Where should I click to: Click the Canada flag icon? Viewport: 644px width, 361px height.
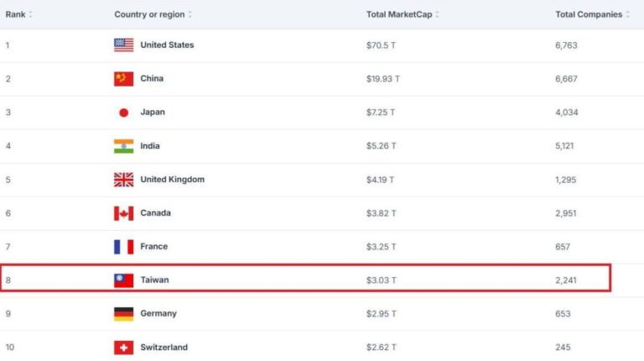(x=123, y=213)
